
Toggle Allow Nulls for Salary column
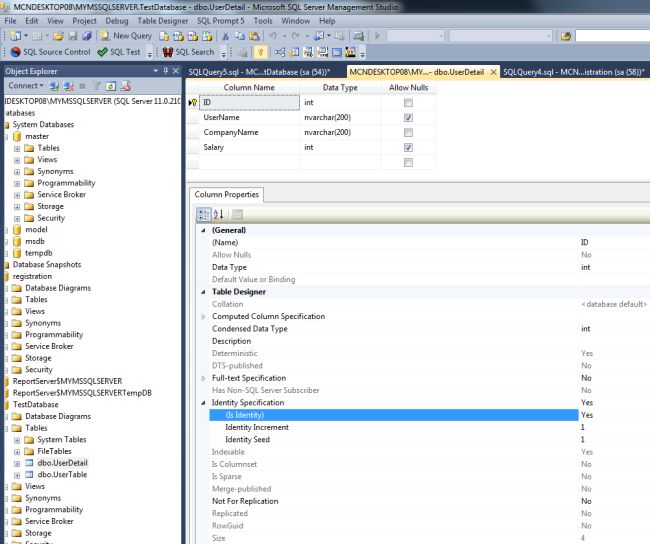408,148
